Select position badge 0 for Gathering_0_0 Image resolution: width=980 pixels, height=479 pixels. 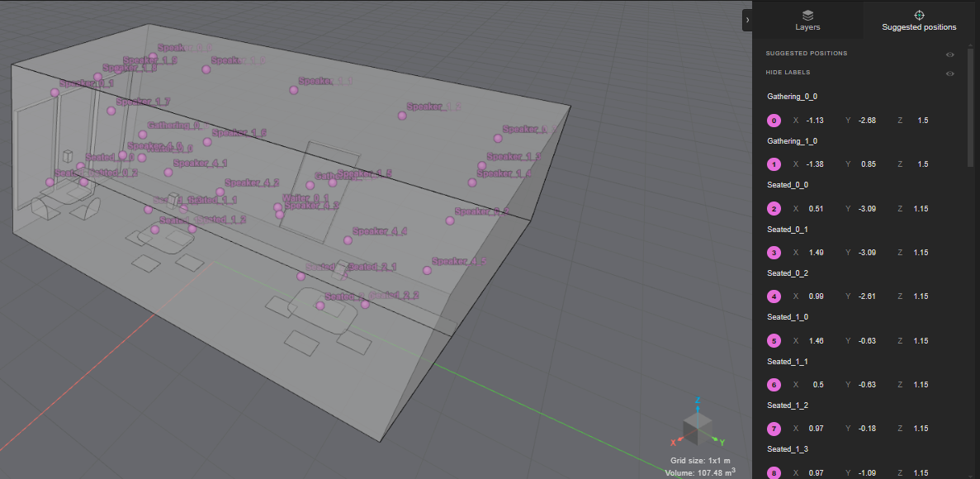(x=774, y=121)
